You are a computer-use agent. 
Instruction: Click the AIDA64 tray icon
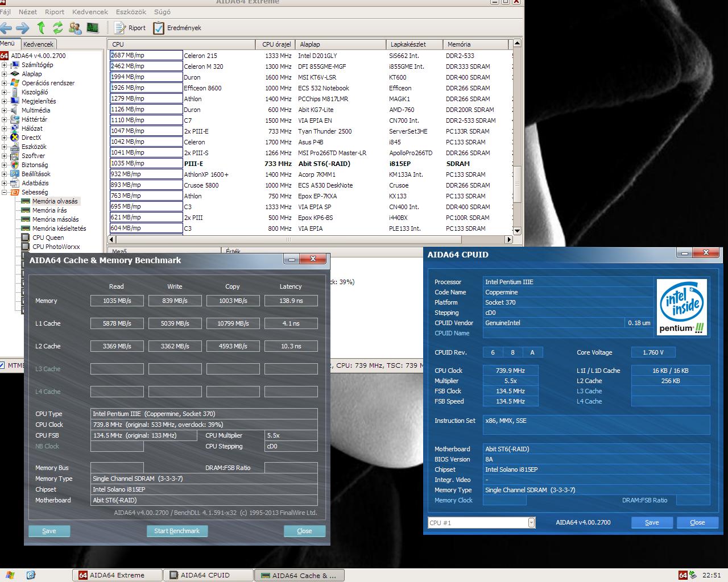(683, 575)
